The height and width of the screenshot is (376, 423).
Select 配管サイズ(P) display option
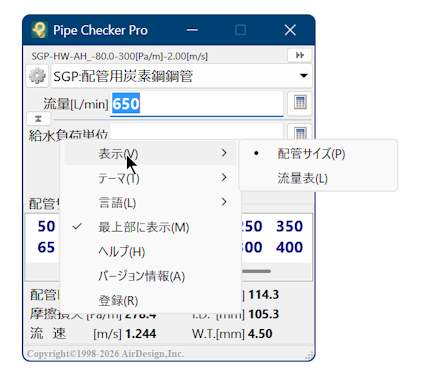318,153
